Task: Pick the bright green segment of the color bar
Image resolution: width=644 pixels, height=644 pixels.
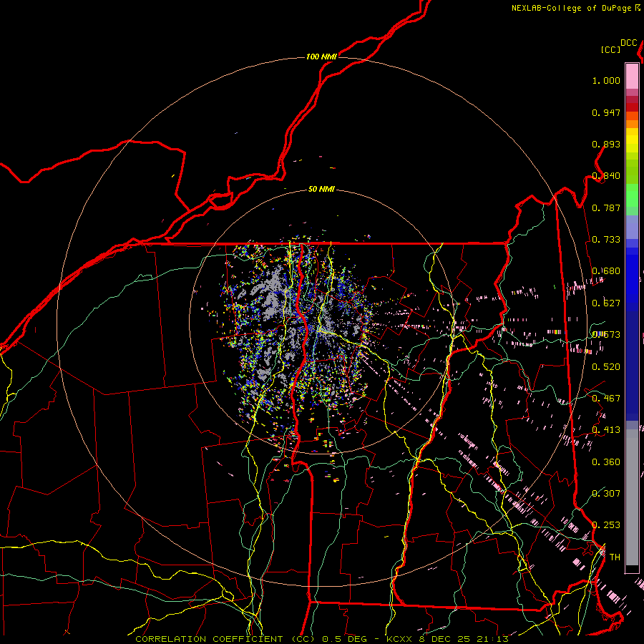Action: click(x=632, y=195)
